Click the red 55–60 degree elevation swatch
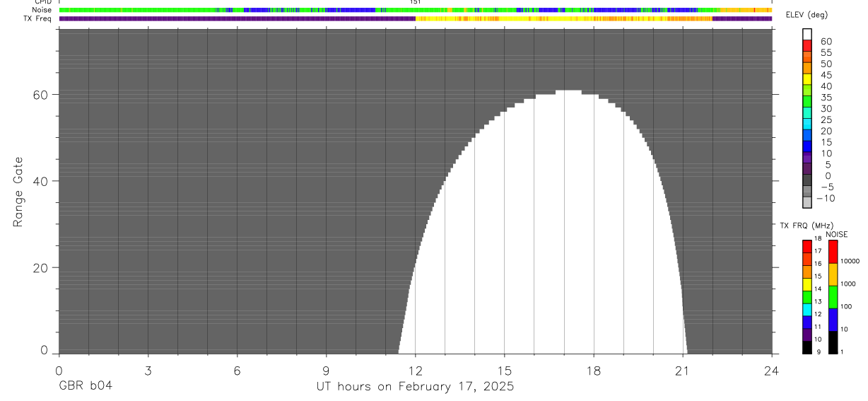 (x=807, y=47)
